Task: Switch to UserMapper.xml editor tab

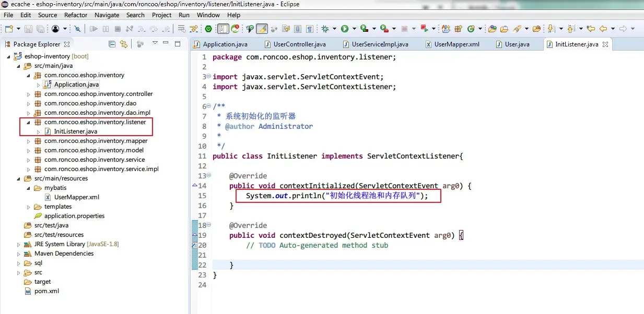Action: pyautogui.click(x=453, y=44)
